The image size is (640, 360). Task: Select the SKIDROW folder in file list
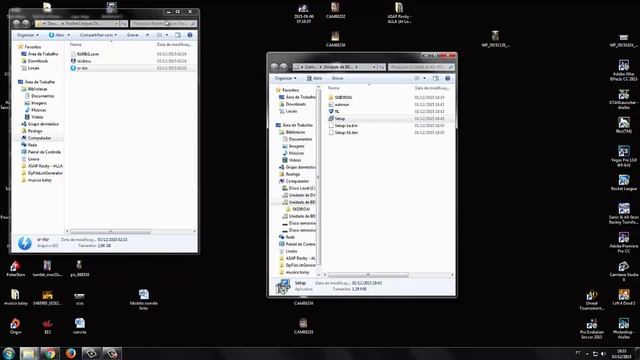(343, 98)
